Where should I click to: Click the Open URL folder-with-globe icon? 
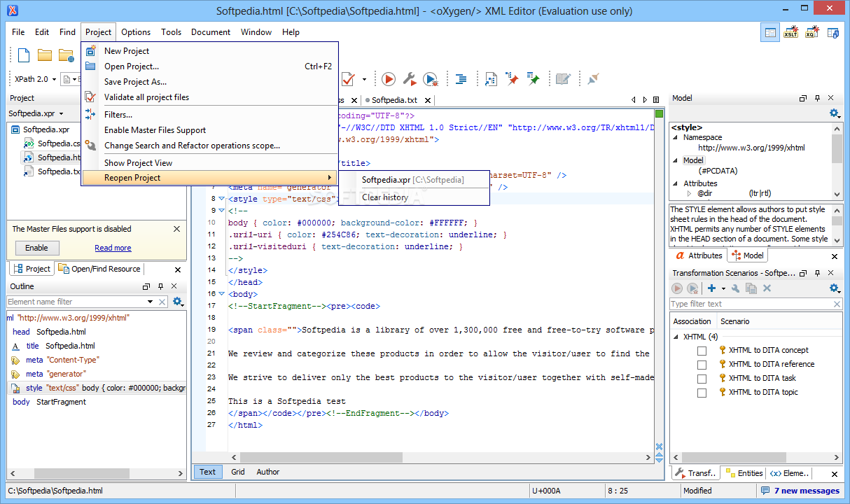click(67, 55)
